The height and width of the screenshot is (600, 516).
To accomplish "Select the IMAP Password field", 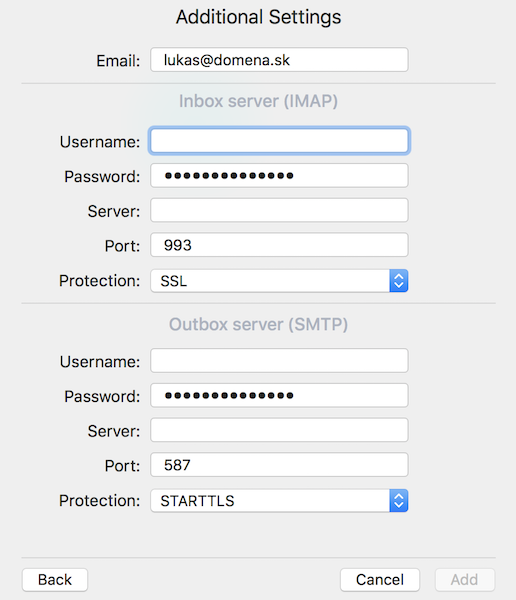I will point(279,176).
